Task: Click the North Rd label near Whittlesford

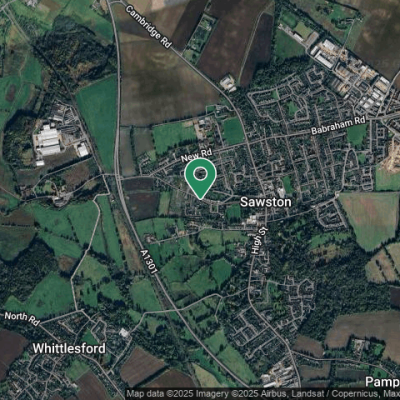Action: (x=22, y=318)
